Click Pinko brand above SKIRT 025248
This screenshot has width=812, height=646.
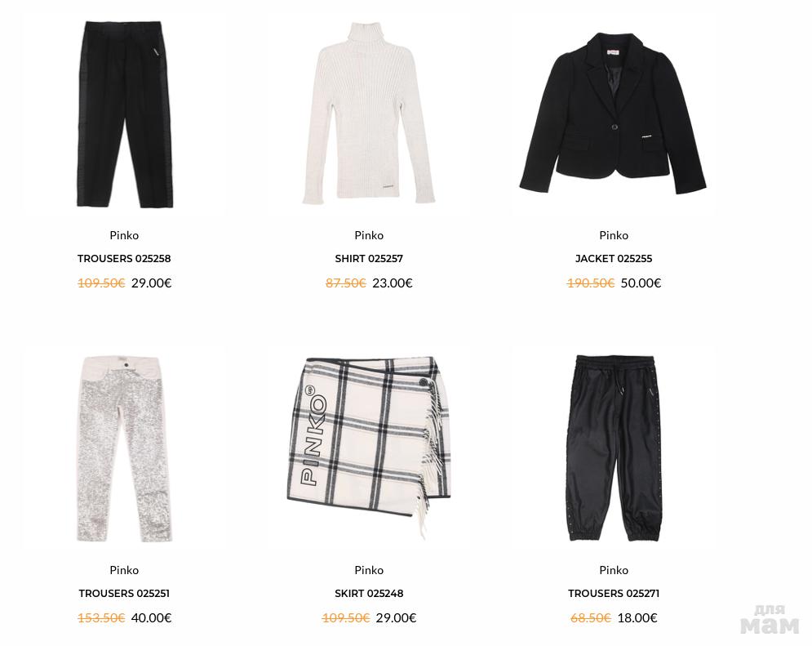369,570
